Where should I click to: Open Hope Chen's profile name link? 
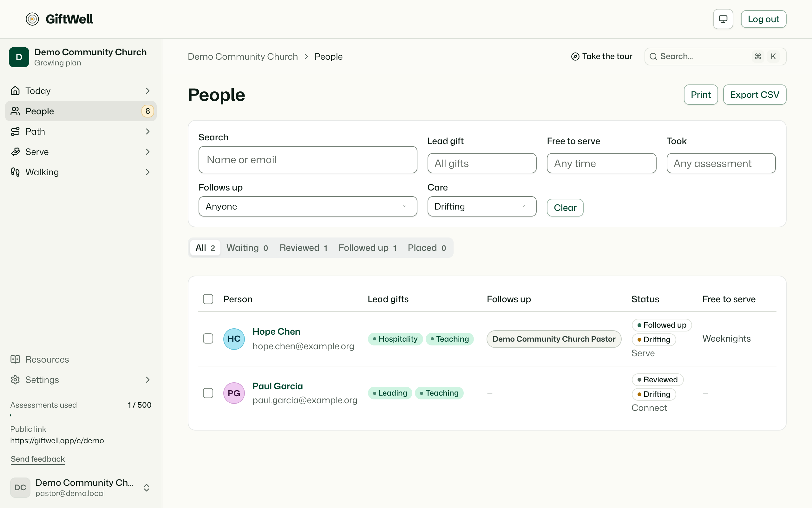tap(276, 331)
